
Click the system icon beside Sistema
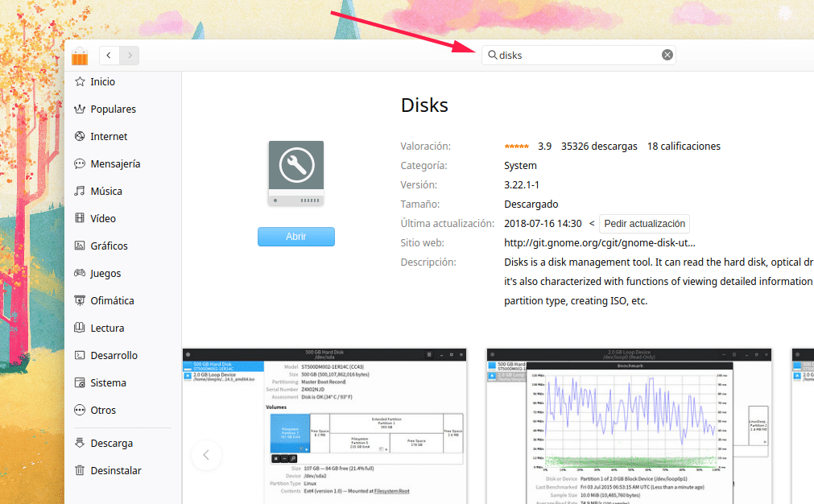[x=80, y=382]
